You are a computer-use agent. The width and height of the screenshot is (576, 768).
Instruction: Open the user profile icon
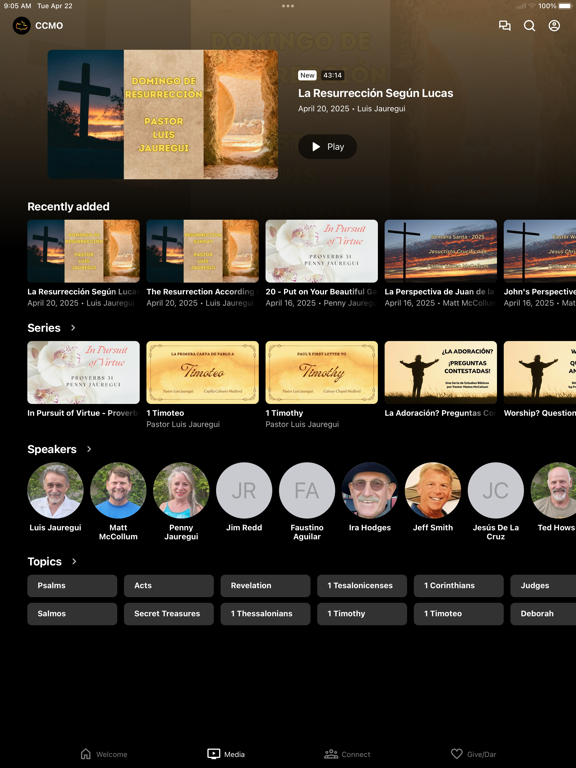tap(554, 25)
